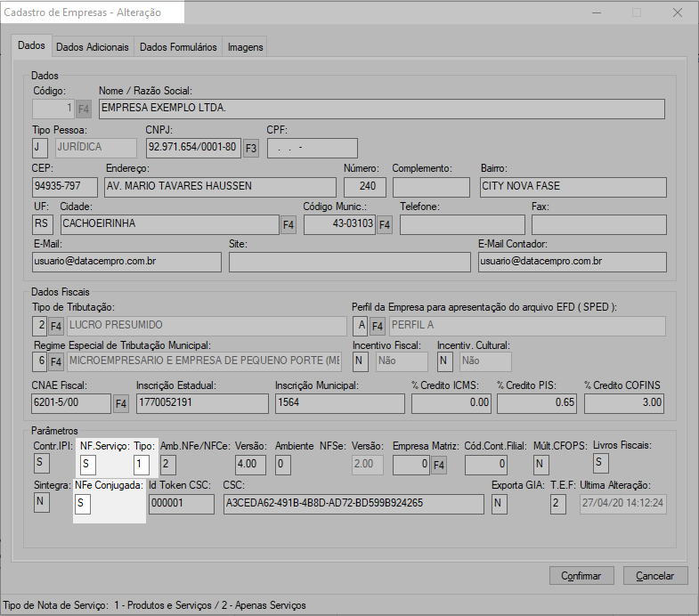Viewport: 699px width, 616px height.
Task: Click the Regime Especial code field showing 6
Action: (40, 361)
